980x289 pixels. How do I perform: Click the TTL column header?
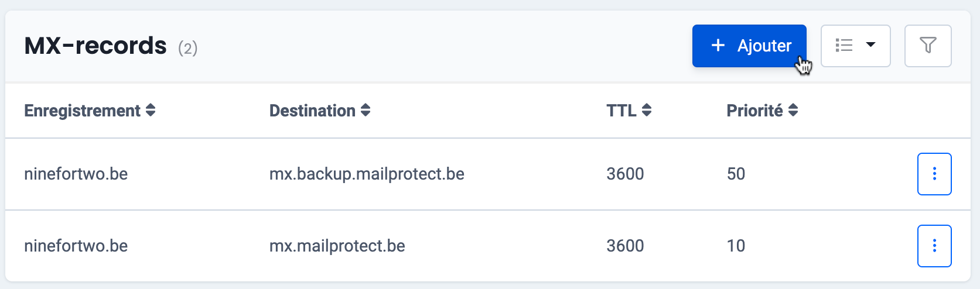(x=622, y=111)
